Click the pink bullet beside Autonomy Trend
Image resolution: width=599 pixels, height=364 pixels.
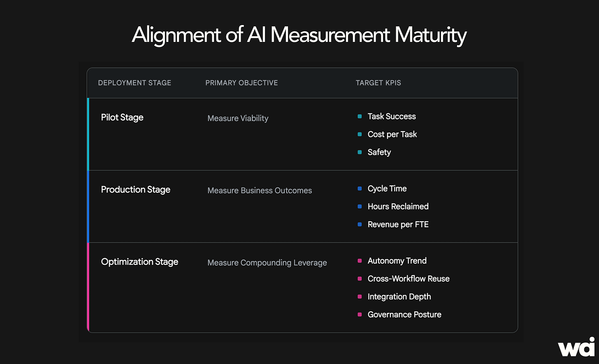pos(360,261)
